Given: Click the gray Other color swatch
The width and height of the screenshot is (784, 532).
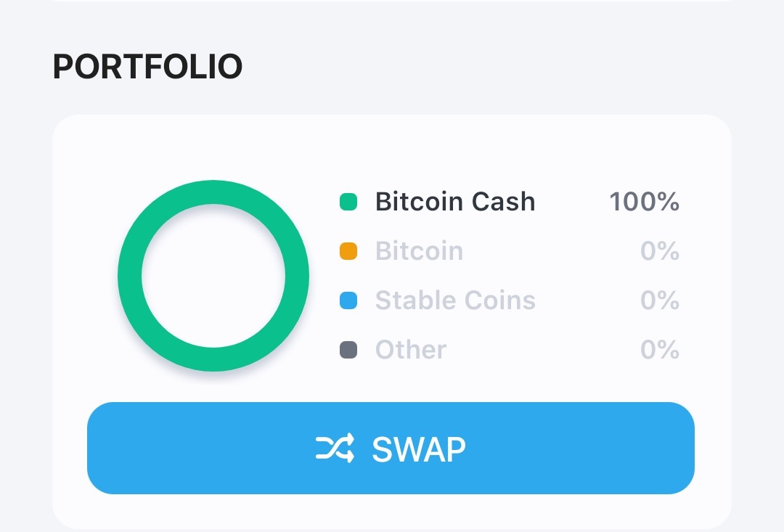Looking at the screenshot, I should click(348, 350).
